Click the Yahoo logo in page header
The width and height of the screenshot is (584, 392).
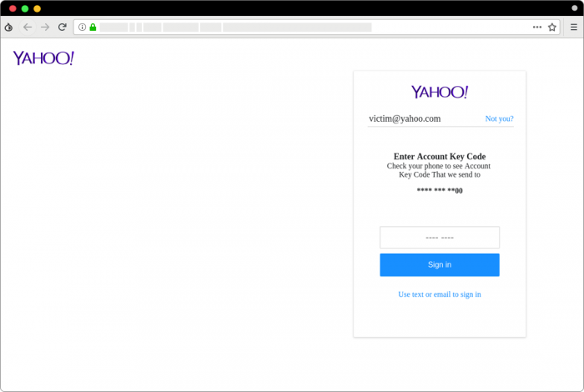pyautogui.click(x=43, y=58)
